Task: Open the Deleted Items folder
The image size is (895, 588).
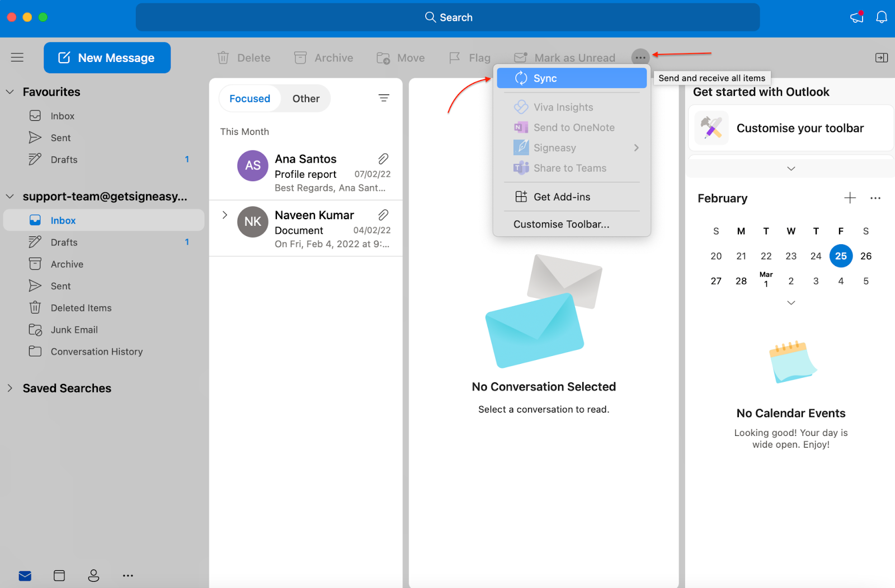Action: click(x=103, y=307)
